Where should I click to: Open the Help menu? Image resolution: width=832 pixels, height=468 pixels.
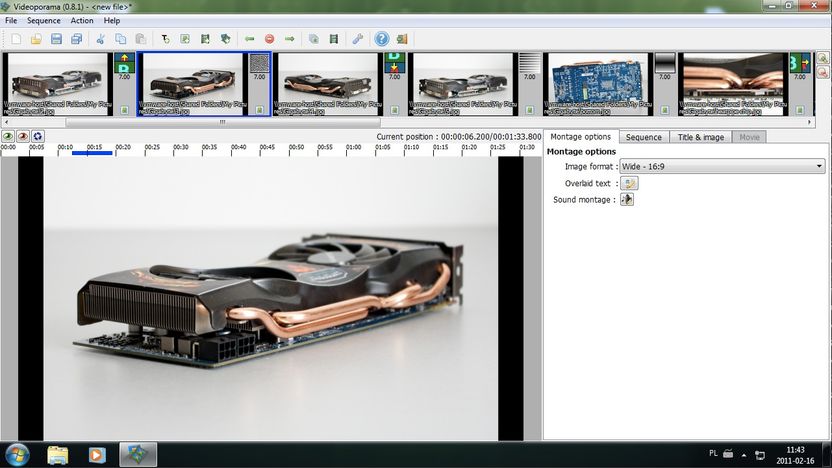111,21
